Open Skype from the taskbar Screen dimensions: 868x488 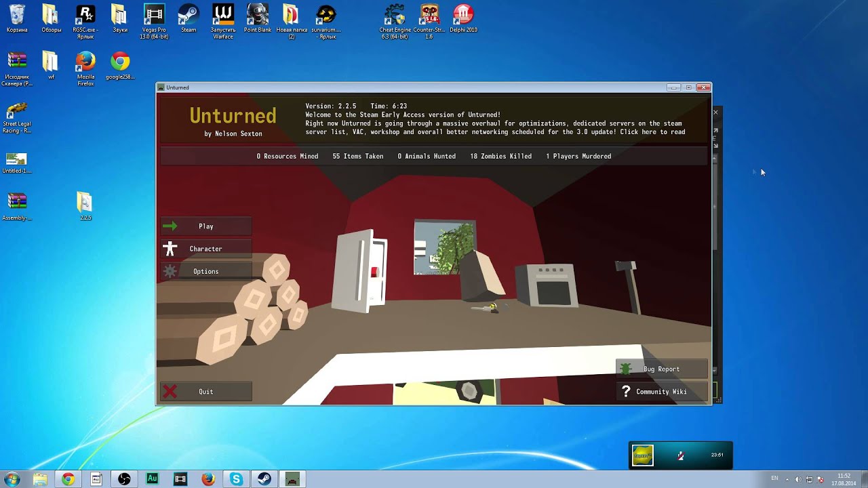(236, 479)
